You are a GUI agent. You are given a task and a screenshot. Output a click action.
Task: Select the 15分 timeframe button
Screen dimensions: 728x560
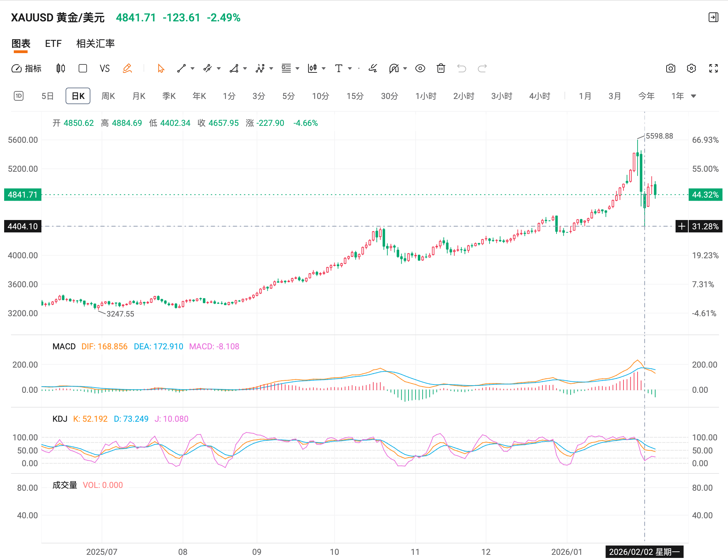[x=355, y=96]
